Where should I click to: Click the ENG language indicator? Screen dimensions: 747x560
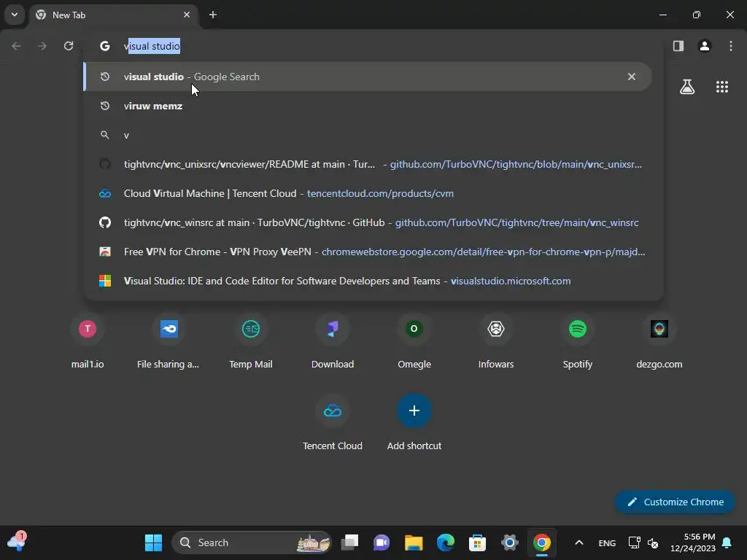(607, 542)
